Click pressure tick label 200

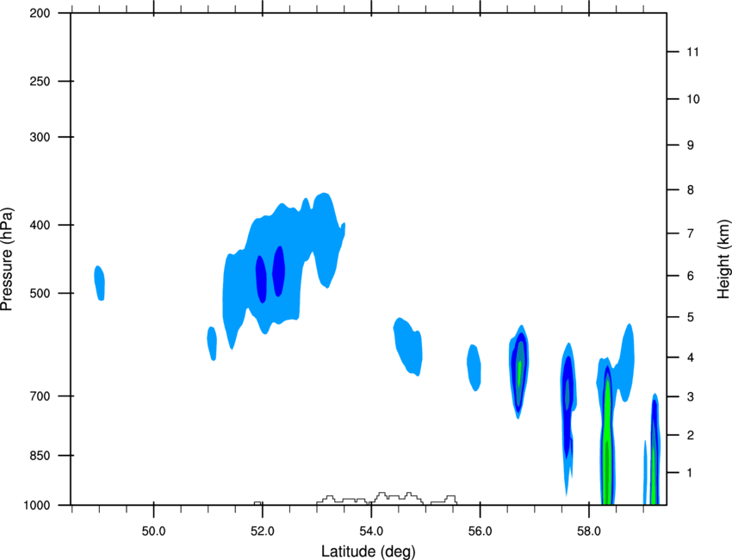[x=40, y=13]
